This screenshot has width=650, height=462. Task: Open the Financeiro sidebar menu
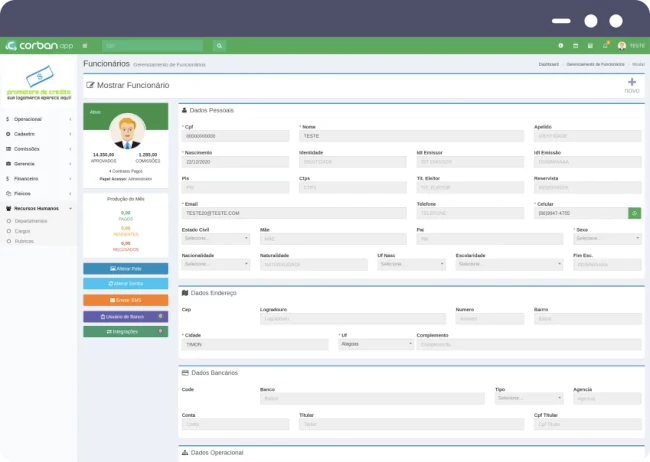(38, 178)
